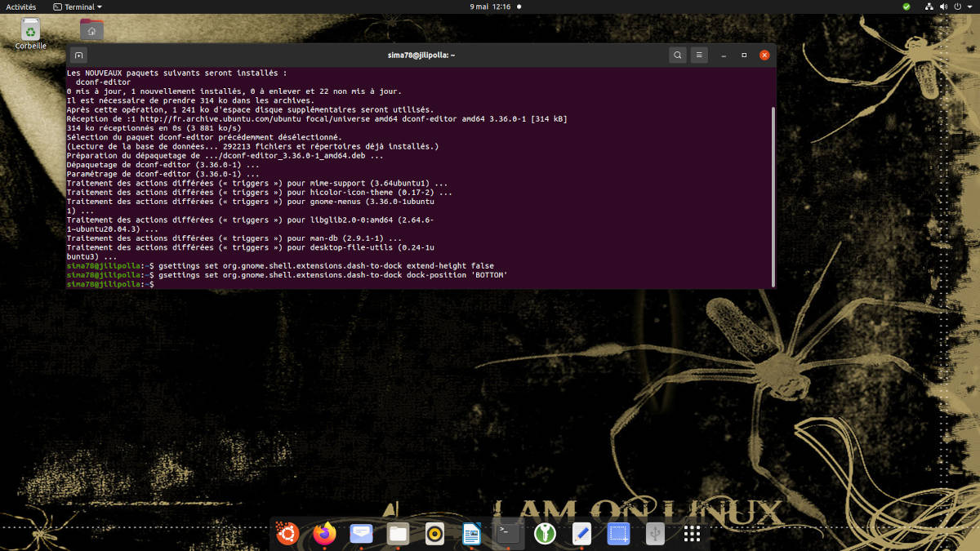
Task: Show all applications grid
Action: point(692,534)
